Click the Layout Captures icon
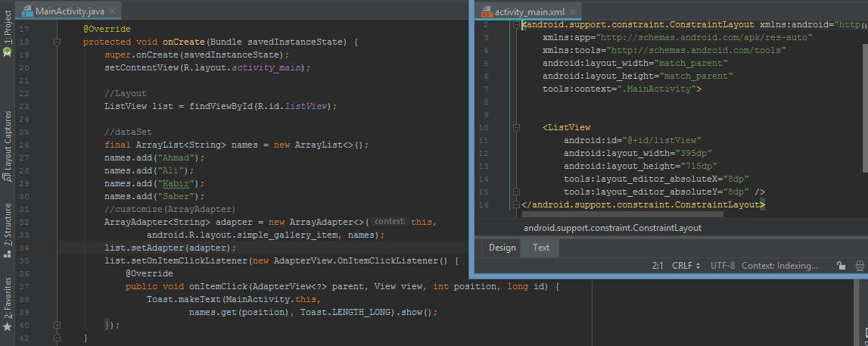Screen dimensions: 868x346 8,177
